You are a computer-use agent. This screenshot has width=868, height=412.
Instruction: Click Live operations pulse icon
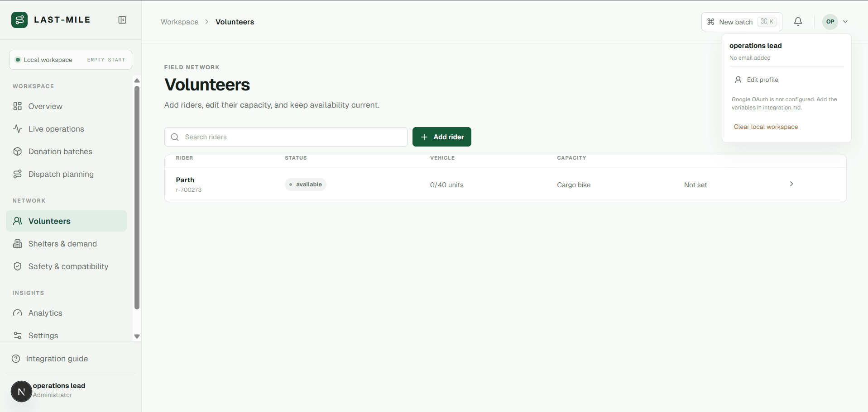tap(18, 129)
